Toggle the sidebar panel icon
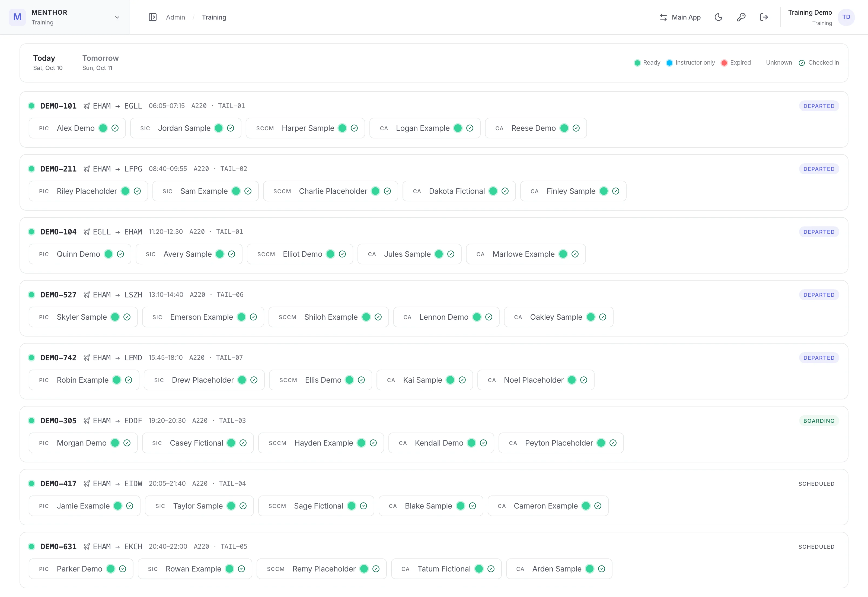868x597 pixels. pyautogui.click(x=152, y=17)
